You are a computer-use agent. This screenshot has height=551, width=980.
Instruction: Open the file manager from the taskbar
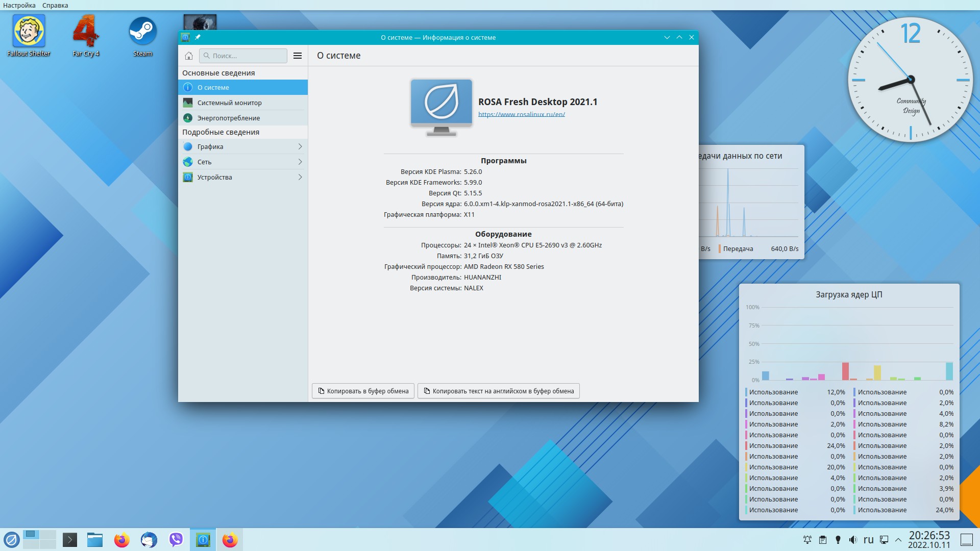pos(95,539)
